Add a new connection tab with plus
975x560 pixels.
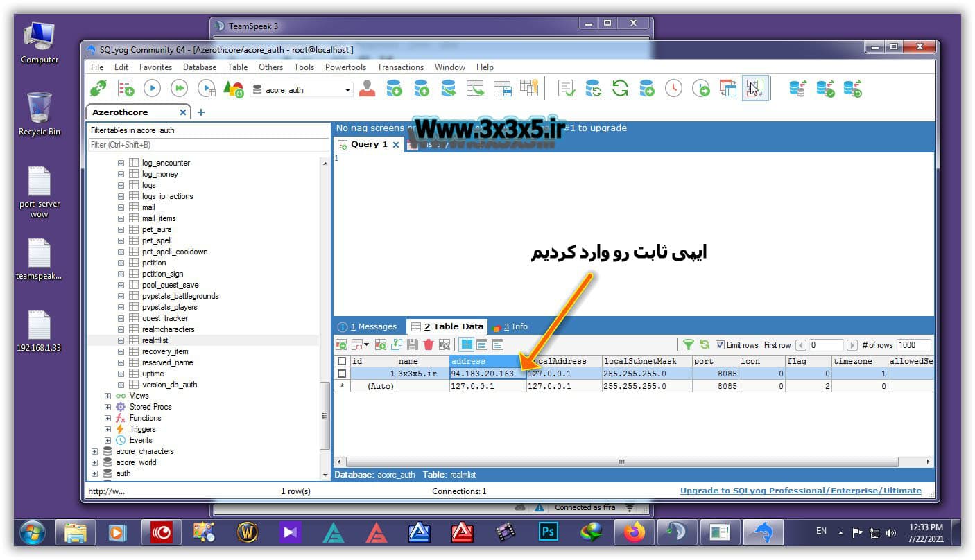coord(201,112)
